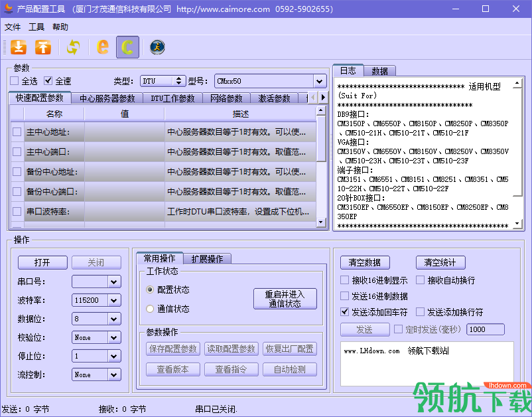Select the 通信状态 radio button
The width and height of the screenshot is (532, 417).
coord(150,309)
